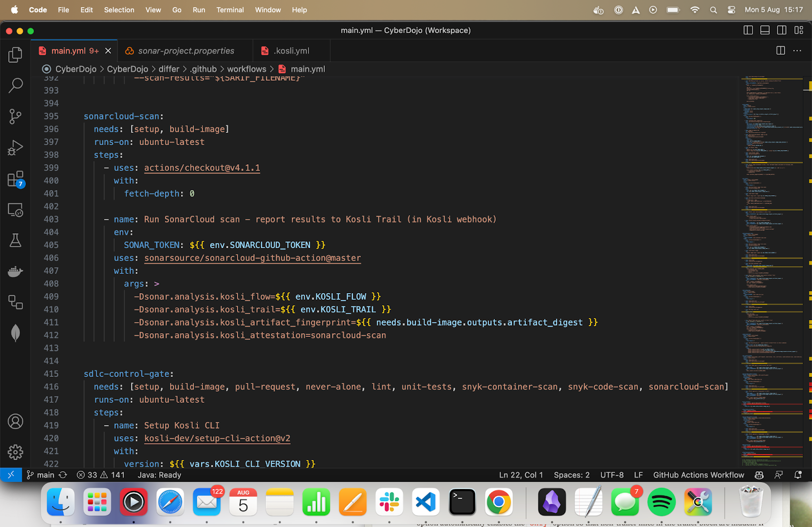812x527 pixels.
Task: Expand the .github breadcrumb dropdown
Action: coord(203,69)
